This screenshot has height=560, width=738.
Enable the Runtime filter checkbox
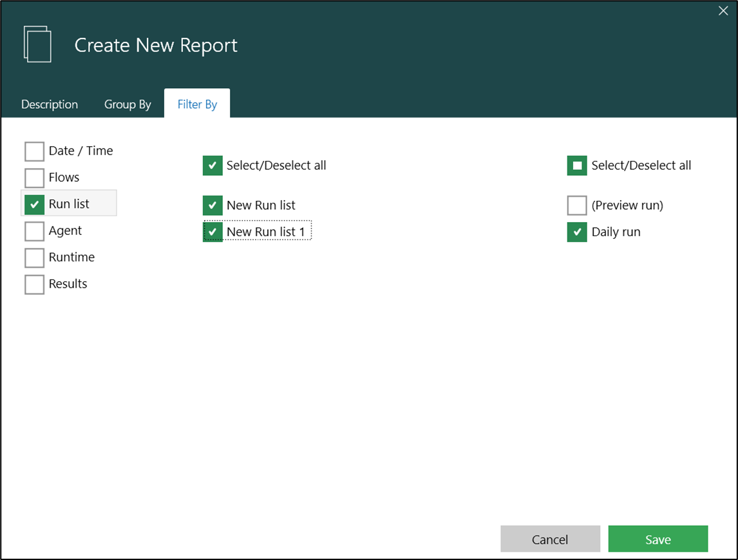[34, 257]
